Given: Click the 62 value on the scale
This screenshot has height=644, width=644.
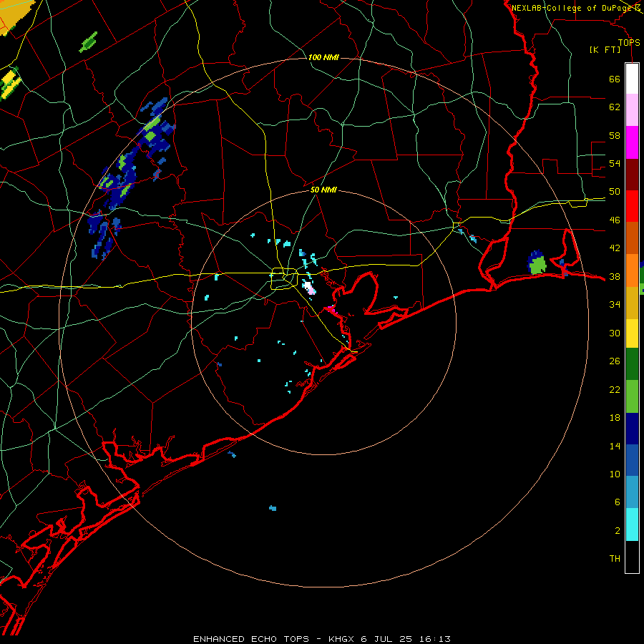Looking at the screenshot, I should (x=615, y=107).
